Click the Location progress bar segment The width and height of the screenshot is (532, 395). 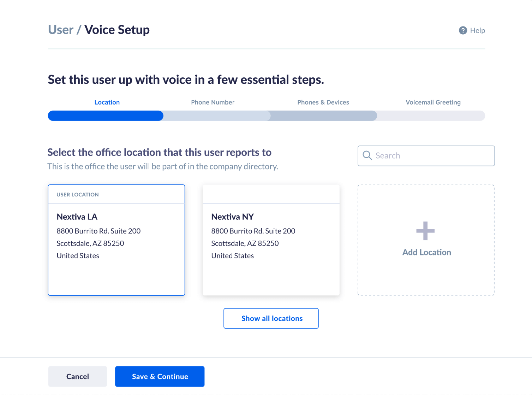coord(105,116)
